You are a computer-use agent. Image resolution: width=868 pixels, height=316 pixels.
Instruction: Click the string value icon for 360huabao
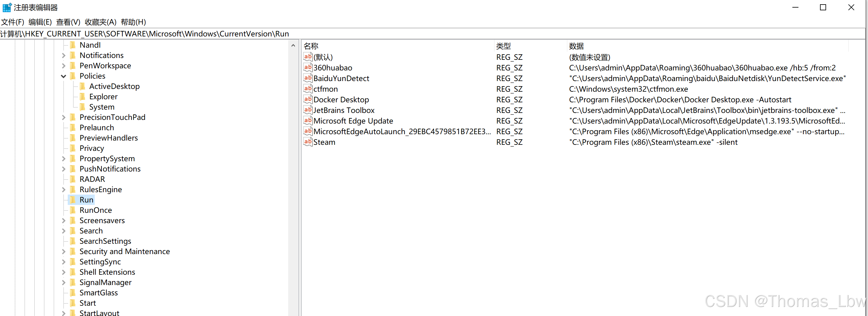308,67
